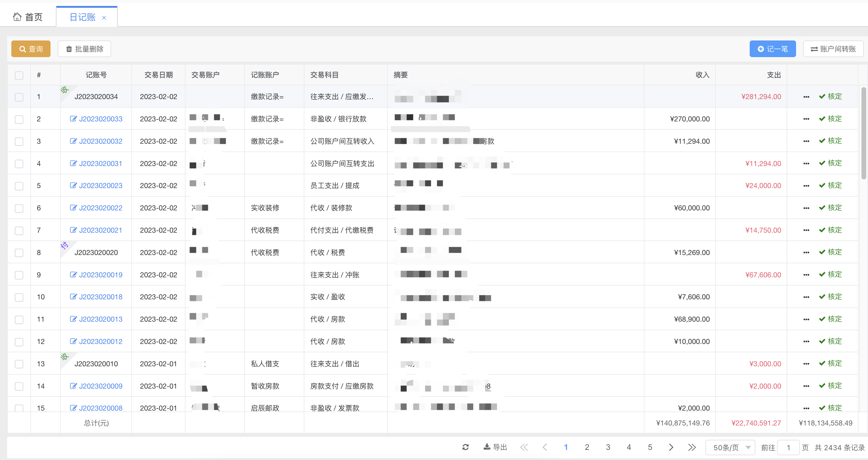Toggle the select-all header checkbox

pos(19,75)
